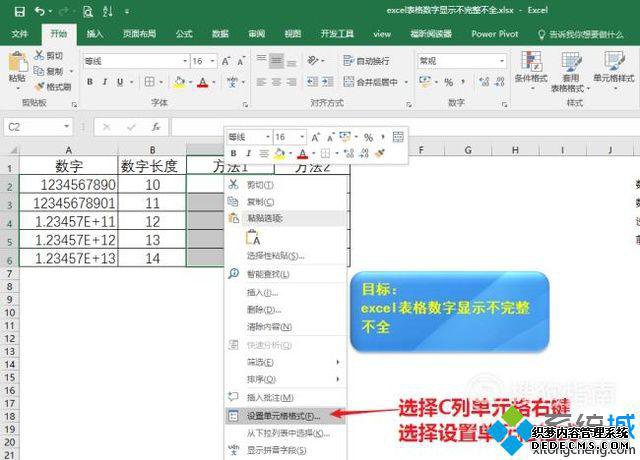Click the Tell Me search box
Viewport: 640px width, 460px height.
(581, 35)
